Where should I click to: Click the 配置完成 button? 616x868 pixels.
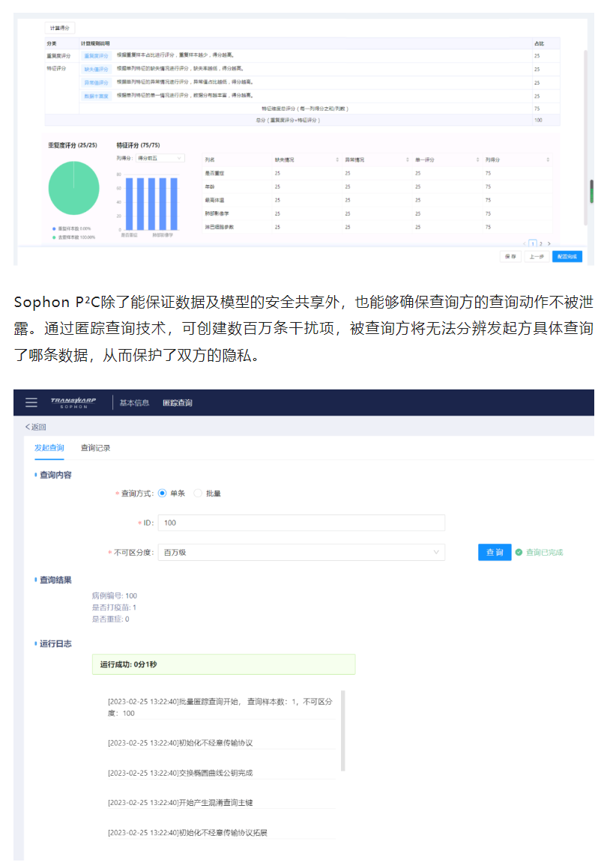(x=567, y=256)
